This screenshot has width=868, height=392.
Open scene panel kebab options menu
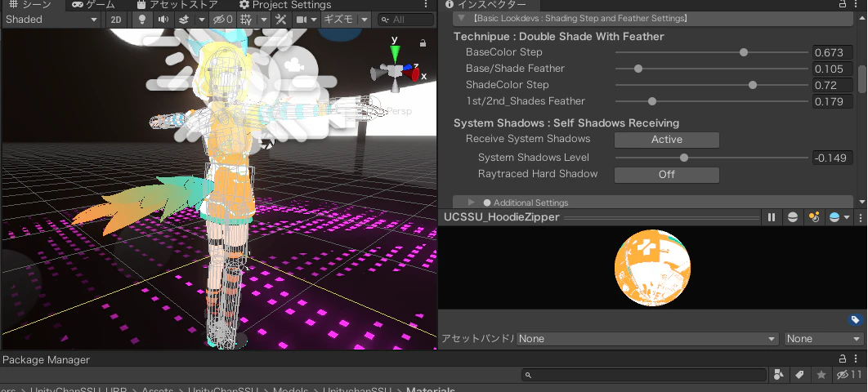coord(426,4)
